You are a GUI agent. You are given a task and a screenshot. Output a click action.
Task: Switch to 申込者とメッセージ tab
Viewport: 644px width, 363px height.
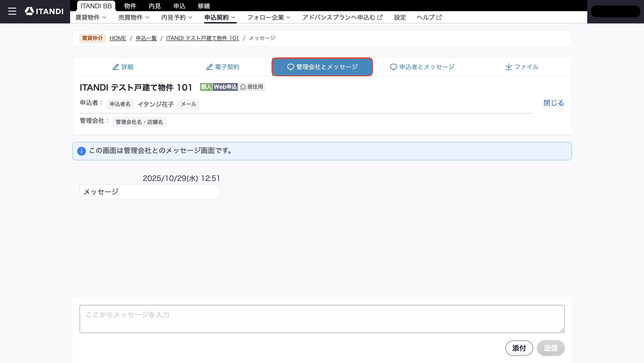(x=422, y=67)
